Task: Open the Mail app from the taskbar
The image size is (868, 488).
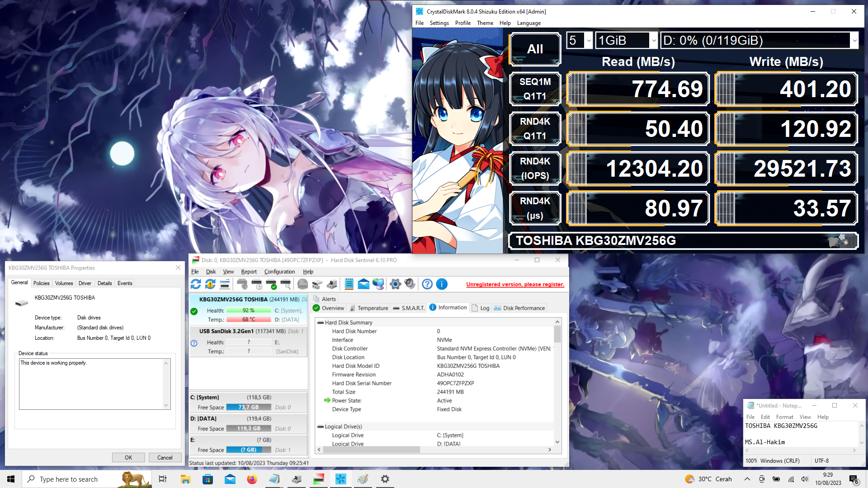Action: coord(230,479)
